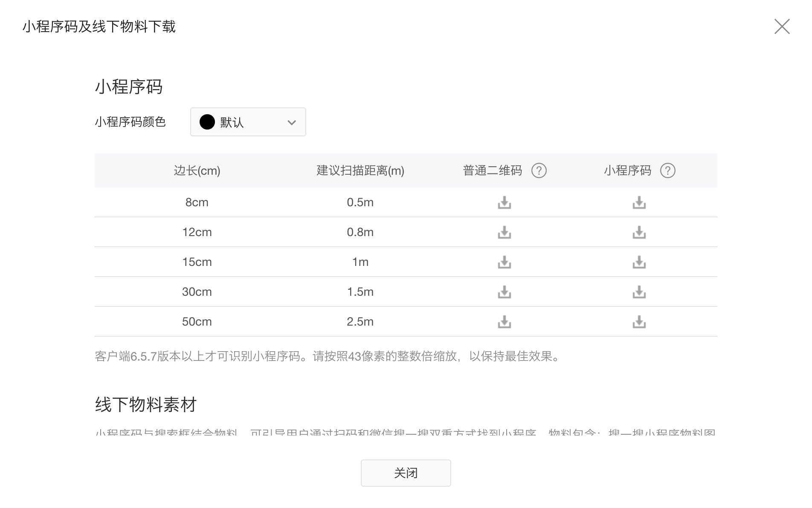This screenshot has width=812, height=508.
Task: Close the dialog with the X icon
Action: point(782,26)
